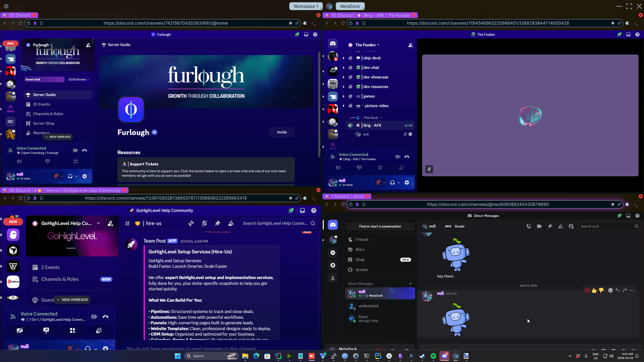Add friends to DM with null
This screenshot has width=644, height=362.
[x=560, y=226]
